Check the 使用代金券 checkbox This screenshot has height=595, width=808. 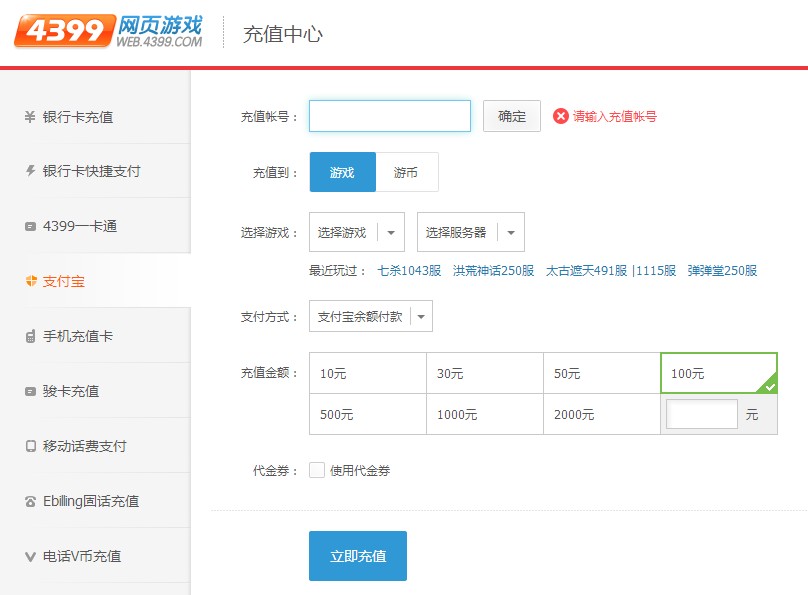click(317, 470)
